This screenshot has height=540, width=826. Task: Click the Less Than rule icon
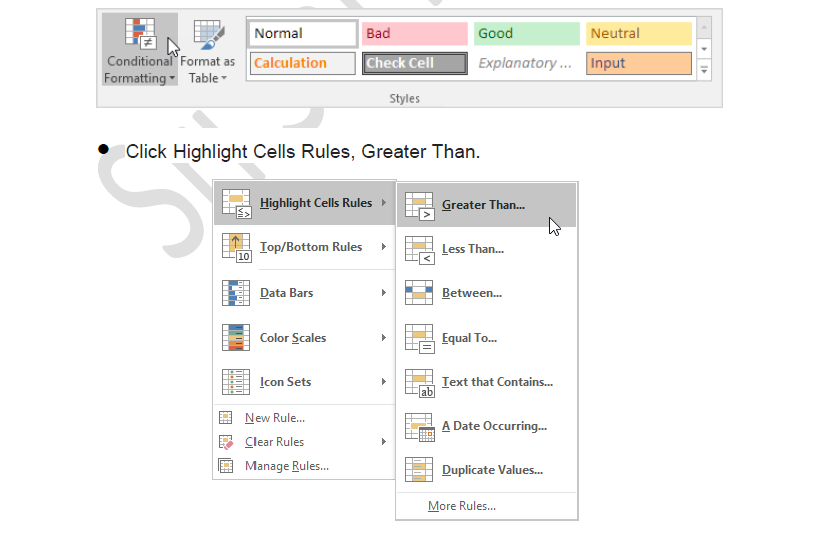(419, 249)
